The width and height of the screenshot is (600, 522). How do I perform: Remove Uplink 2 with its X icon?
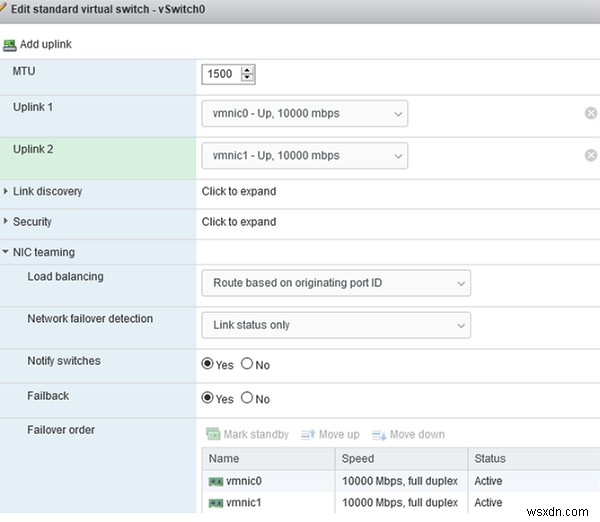[591, 155]
